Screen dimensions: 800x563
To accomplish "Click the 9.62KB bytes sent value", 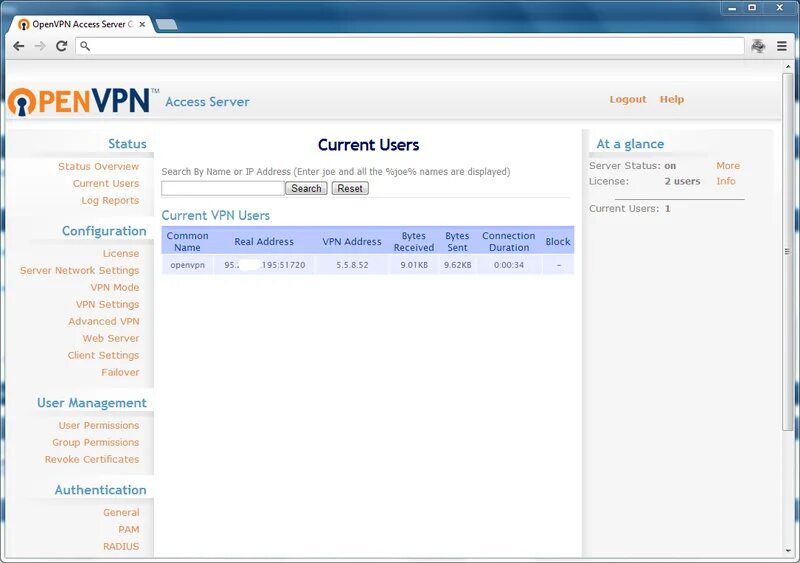I will pos(457,265).
